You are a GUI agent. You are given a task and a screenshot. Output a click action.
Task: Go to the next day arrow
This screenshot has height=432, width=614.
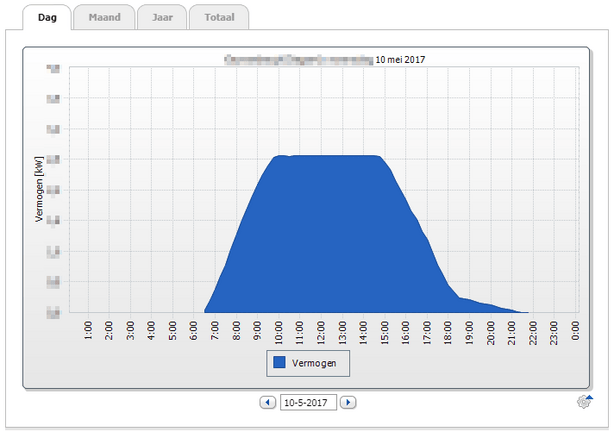click(x=347, y=402)
